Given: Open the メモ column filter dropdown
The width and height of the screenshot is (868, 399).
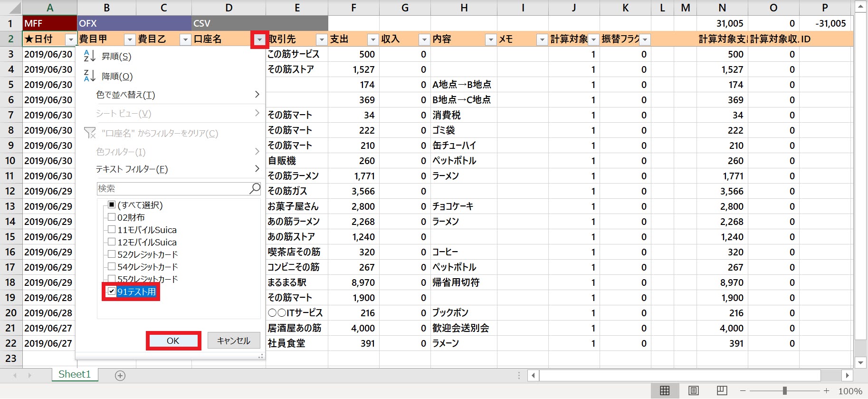Looking at the screenshot, I should coord(542,39).
